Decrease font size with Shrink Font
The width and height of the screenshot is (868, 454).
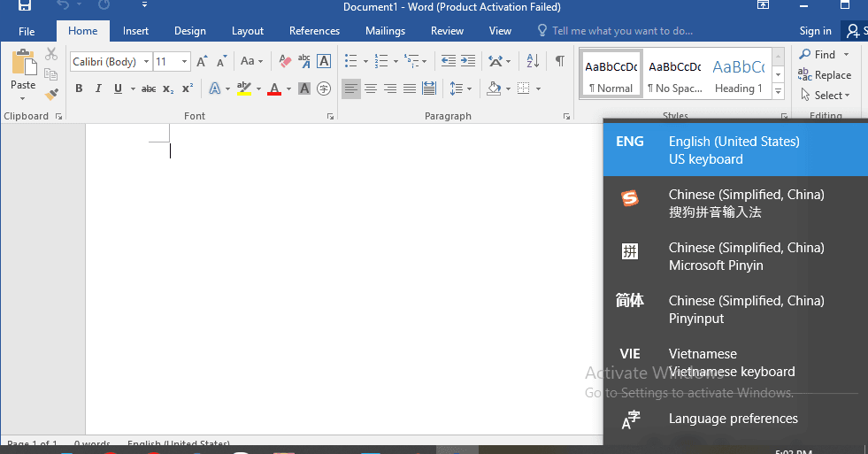221,61
